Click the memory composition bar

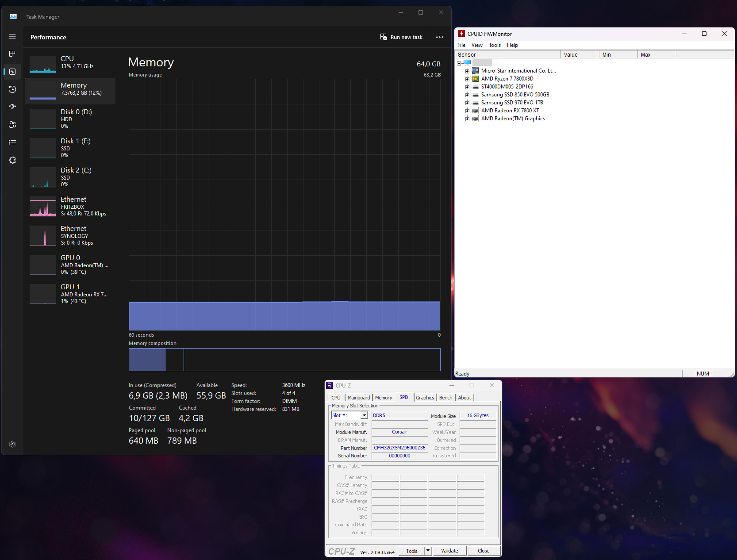click(284, 360)
